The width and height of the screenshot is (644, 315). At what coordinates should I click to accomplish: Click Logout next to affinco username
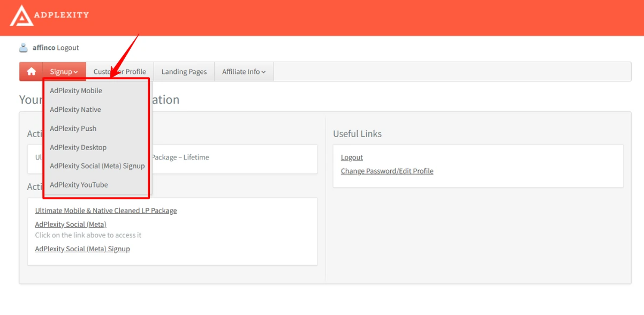pyautogui.click(x=68, y=48)
